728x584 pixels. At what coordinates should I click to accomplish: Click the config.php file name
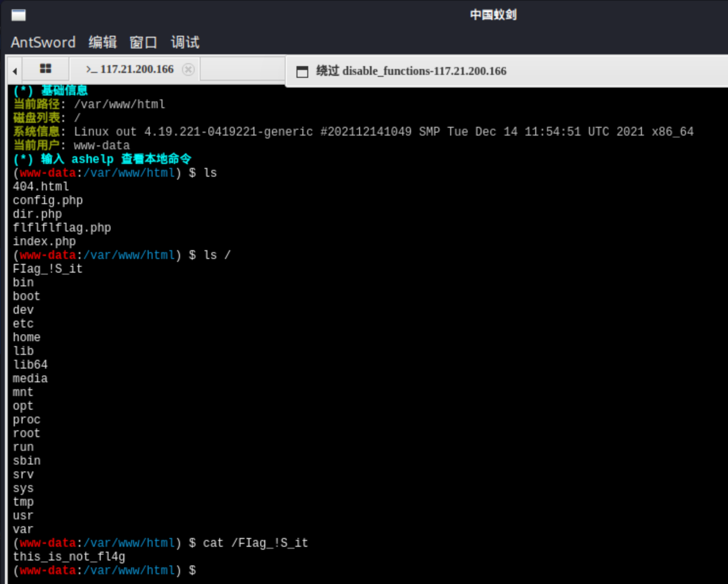pos(48,200)
